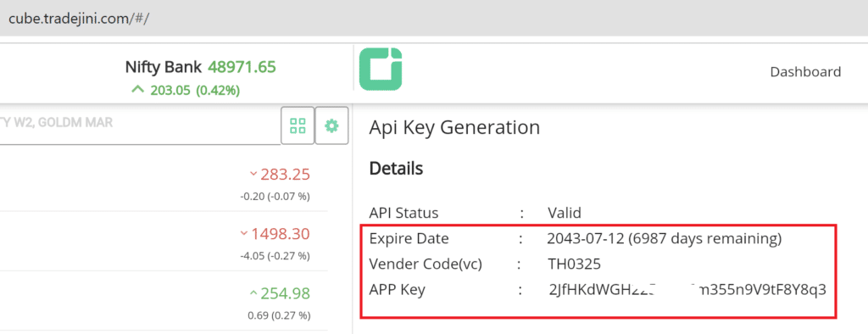This screenshot has width=868, height=334.
Task: Click the Vender Code(vc) label
Action: pyautogui.click(x=426, y=264)
